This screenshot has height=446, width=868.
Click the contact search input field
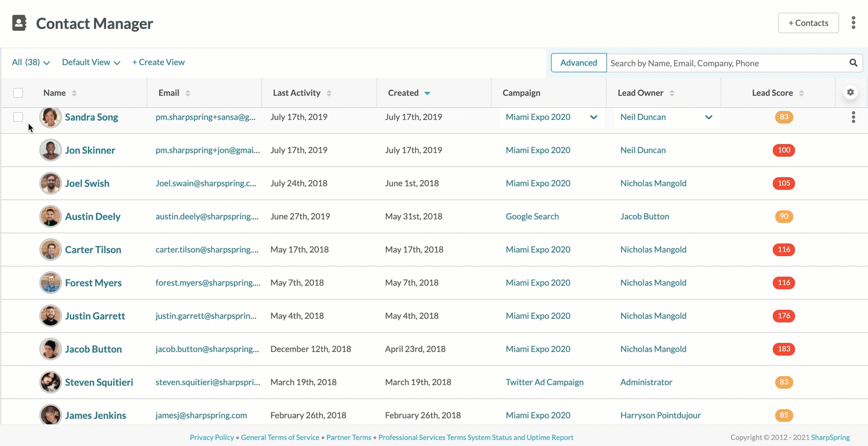coord(726,63)
